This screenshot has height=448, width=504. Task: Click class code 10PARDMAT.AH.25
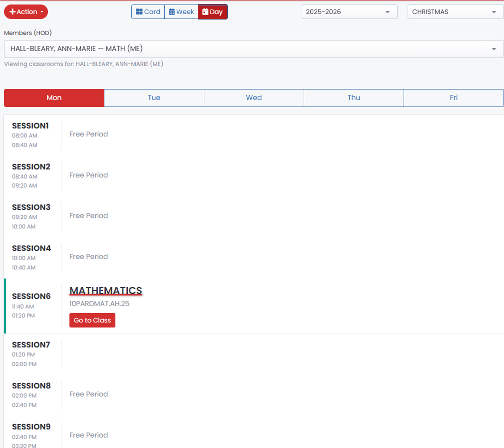(99, 303)
